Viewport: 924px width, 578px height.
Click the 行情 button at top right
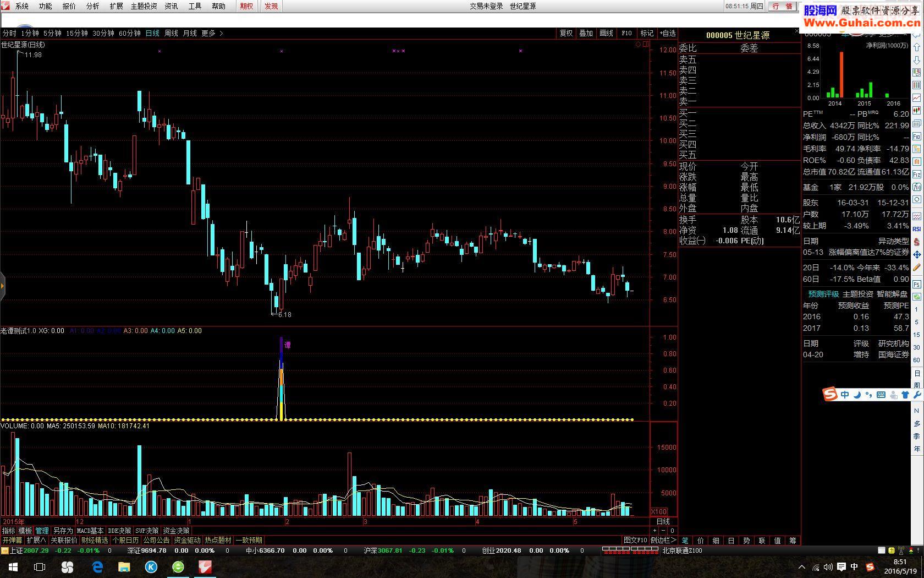(782, 6)
